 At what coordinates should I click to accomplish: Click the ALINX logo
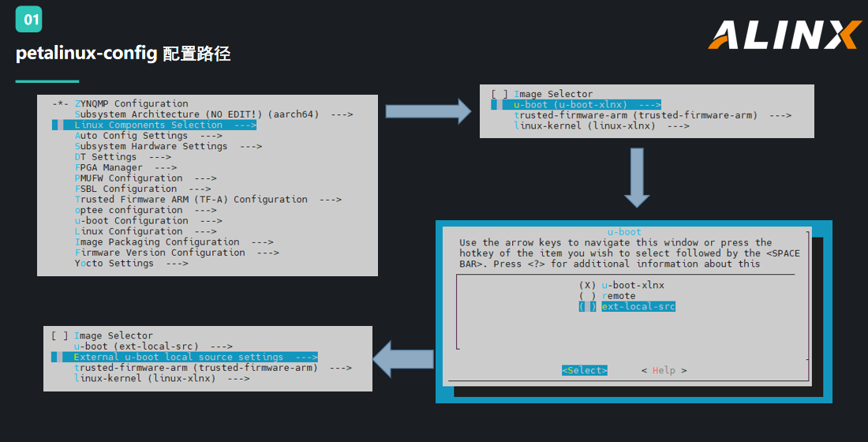784,35
